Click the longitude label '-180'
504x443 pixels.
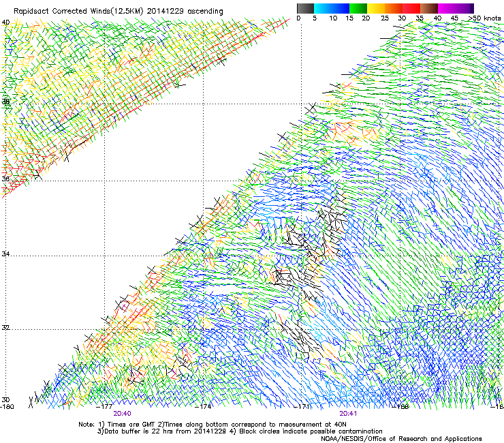click(7, 406)
